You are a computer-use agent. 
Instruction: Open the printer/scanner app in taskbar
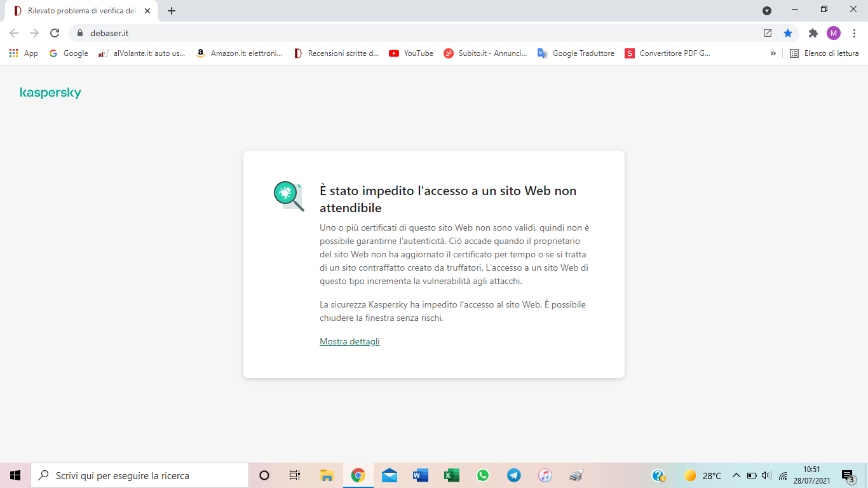pos(576,475)
